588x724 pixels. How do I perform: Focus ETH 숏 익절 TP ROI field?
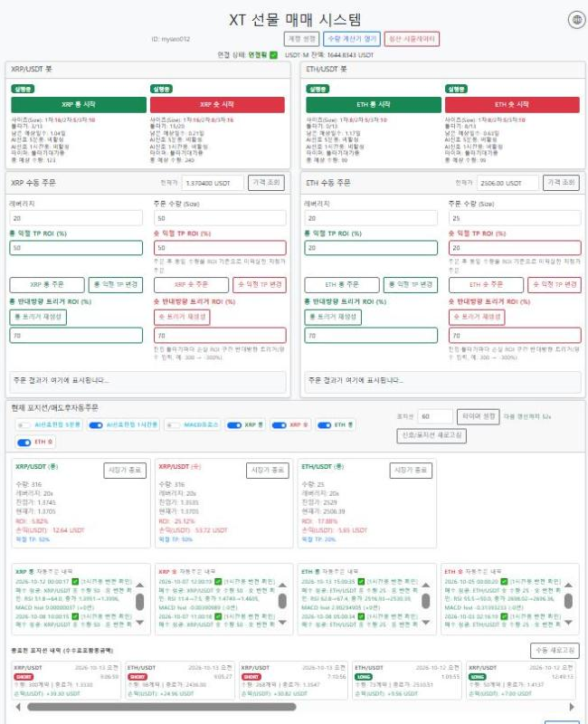(515, 248)
